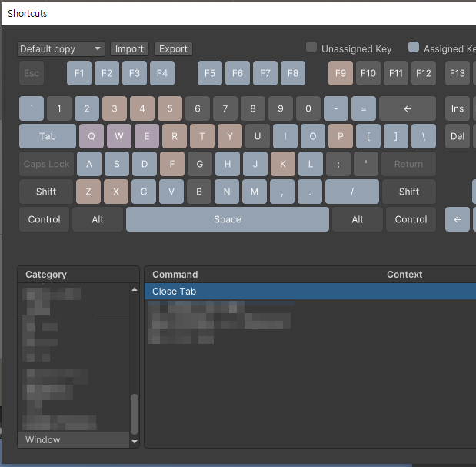Viewport: 476px width, 467px height.
Task: Toggle the left Alt modifier key
Action: pos(98,219)
